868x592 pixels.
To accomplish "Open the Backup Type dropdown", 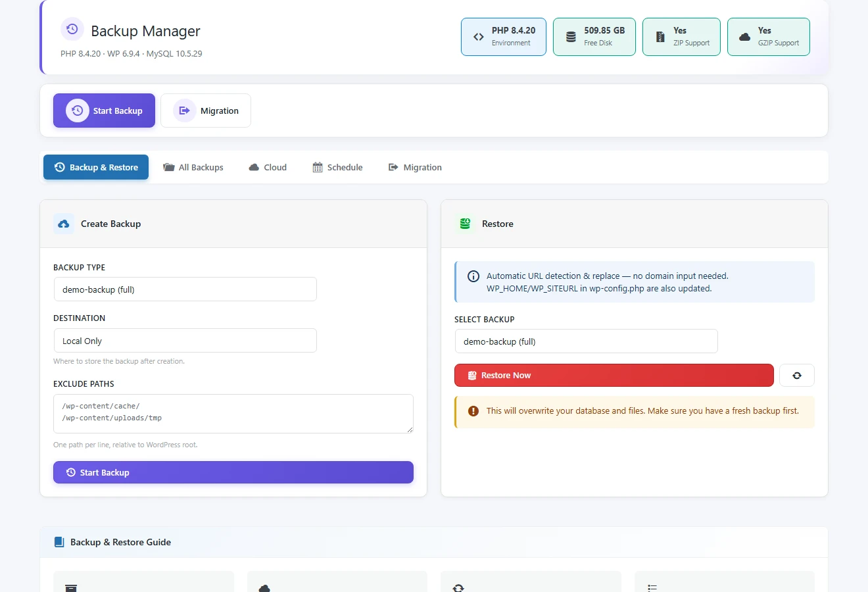I will click(x=185, y=289).
